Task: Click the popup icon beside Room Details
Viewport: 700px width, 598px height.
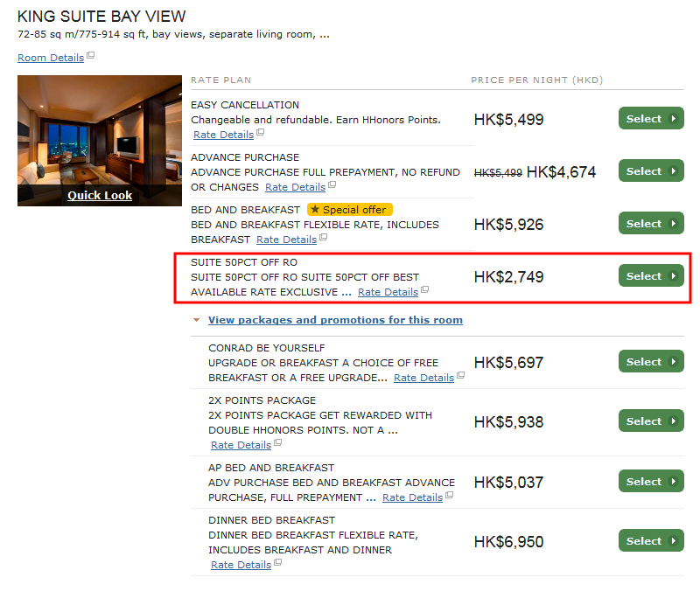Action: 91,57
